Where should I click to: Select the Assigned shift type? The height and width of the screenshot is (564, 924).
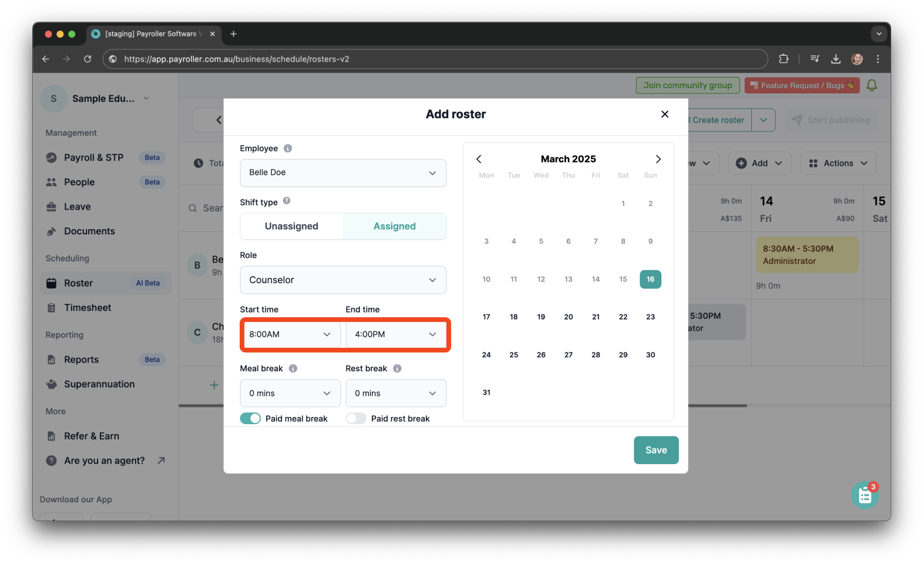[395, 226]
